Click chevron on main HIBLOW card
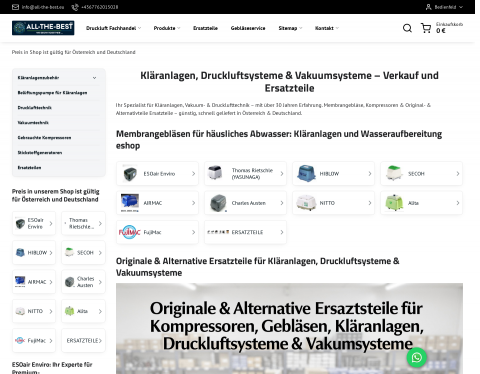Viewport: 480px width, 374px height. [370, 174]
